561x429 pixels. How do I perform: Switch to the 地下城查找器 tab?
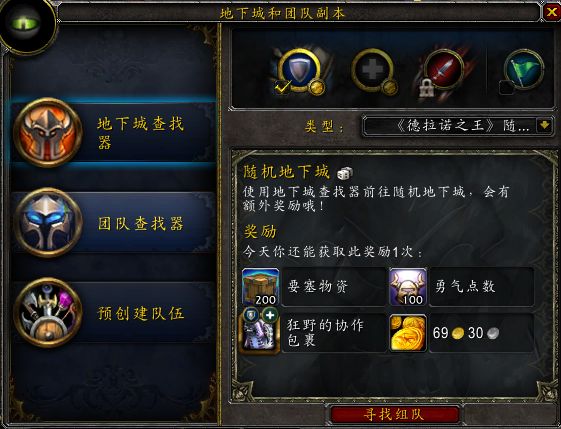tap(114, 133)
